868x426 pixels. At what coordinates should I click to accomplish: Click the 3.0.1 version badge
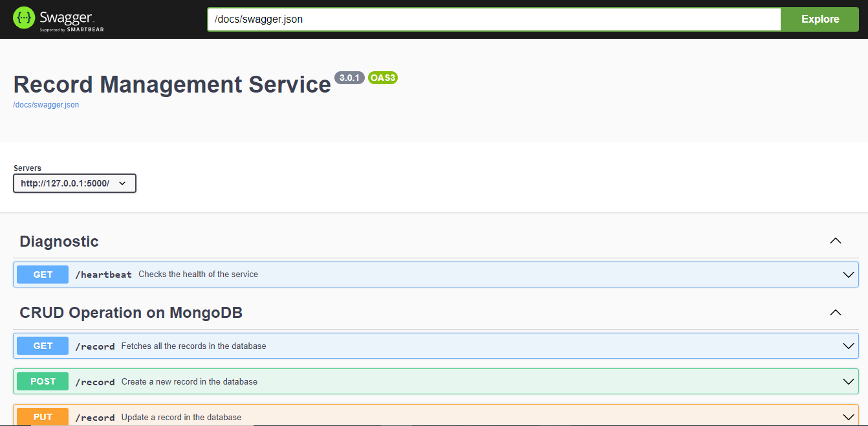point(349,78)
